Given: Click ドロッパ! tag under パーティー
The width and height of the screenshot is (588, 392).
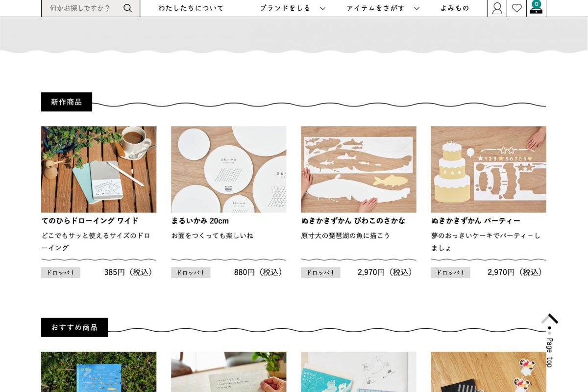Looking at the screenshot, I should coord(450,273).
